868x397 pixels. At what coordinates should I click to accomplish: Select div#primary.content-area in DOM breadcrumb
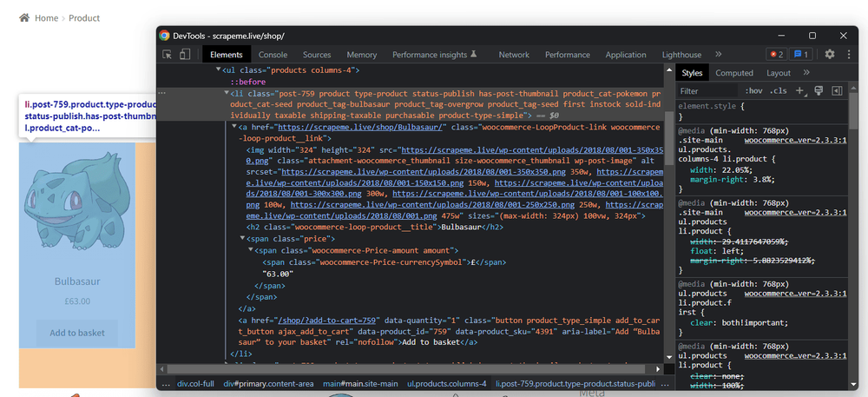pyautogui.click(x=268, y=383)
